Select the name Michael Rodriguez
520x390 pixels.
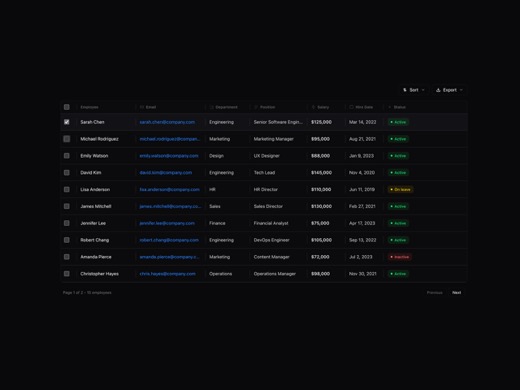click(x=99, y=139)
